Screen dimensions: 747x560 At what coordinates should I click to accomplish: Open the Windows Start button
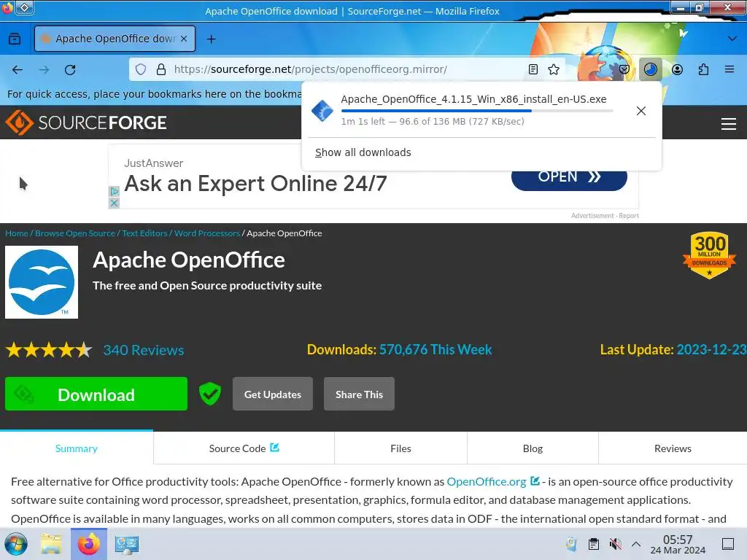(x=16, y=544)
